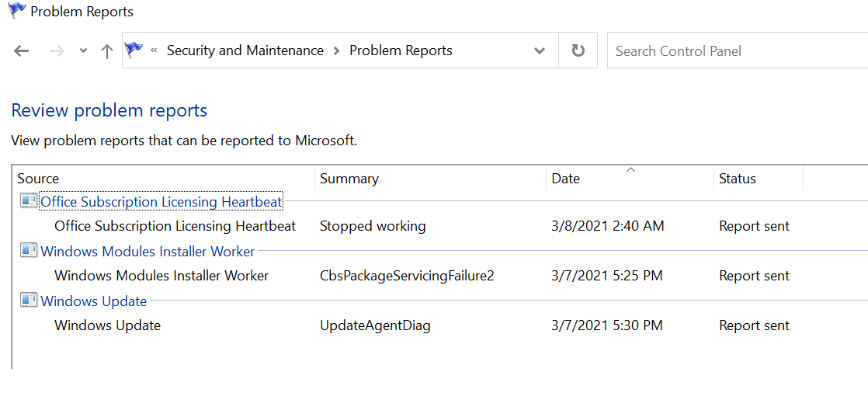868x407 pixels.
Task: Sort by the Summary column header
Action: point(349,179)
